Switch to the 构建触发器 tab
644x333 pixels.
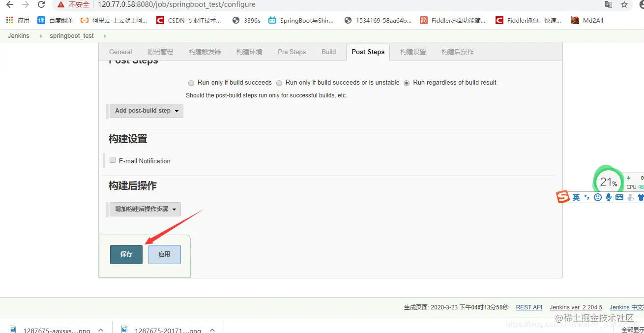205,52
